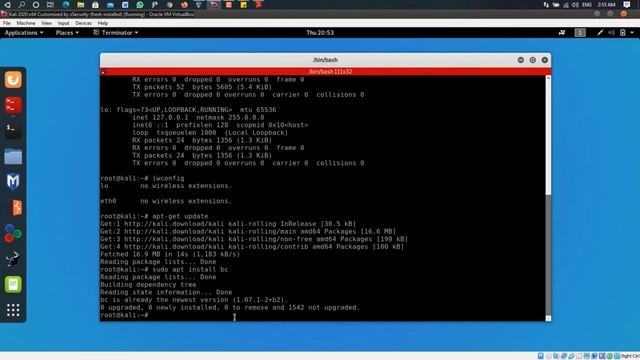Open VirtualBox File menu
The image size is (640, 360).
(x=7, y=23)
